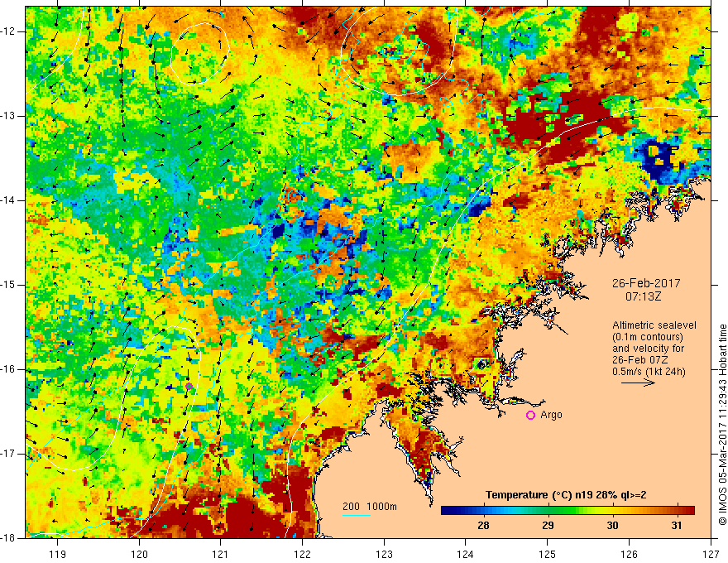This screenshot has height=563, width=728.
Task: Click the '123' longitude axis label
Action: point(384,554)
